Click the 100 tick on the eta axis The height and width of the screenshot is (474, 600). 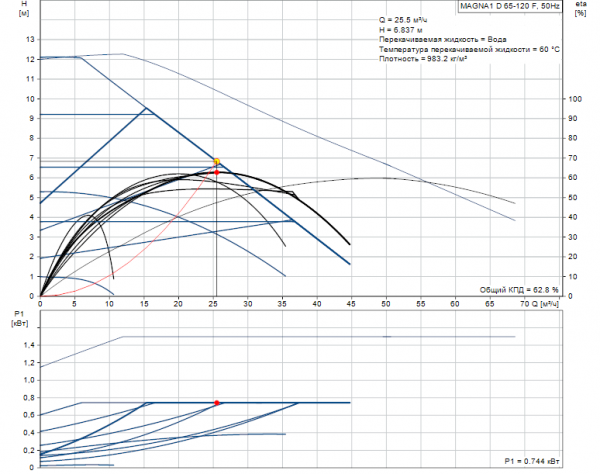[x=575, y=99]
